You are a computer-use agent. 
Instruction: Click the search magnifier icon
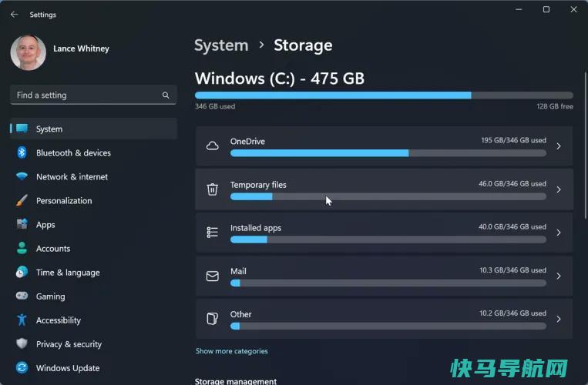coord(166,95)
